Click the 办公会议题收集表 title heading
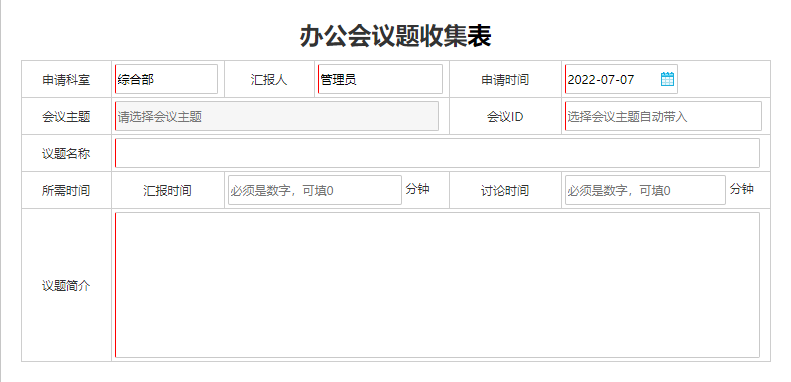 coord(396,36)
